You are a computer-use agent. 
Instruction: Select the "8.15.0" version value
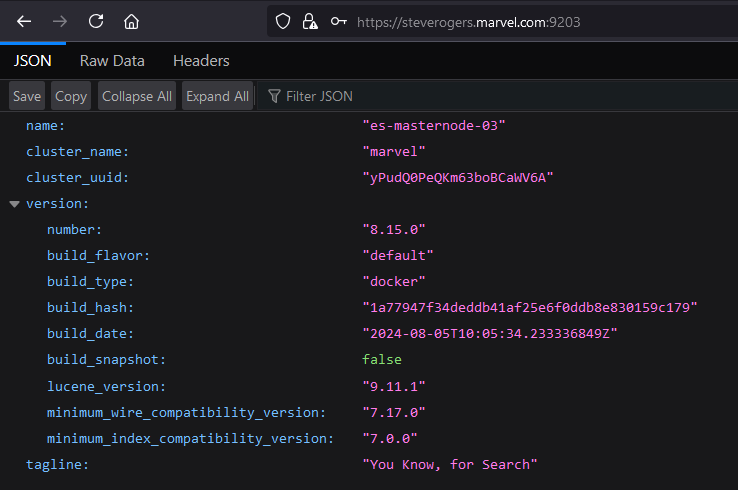pos(393,230)
